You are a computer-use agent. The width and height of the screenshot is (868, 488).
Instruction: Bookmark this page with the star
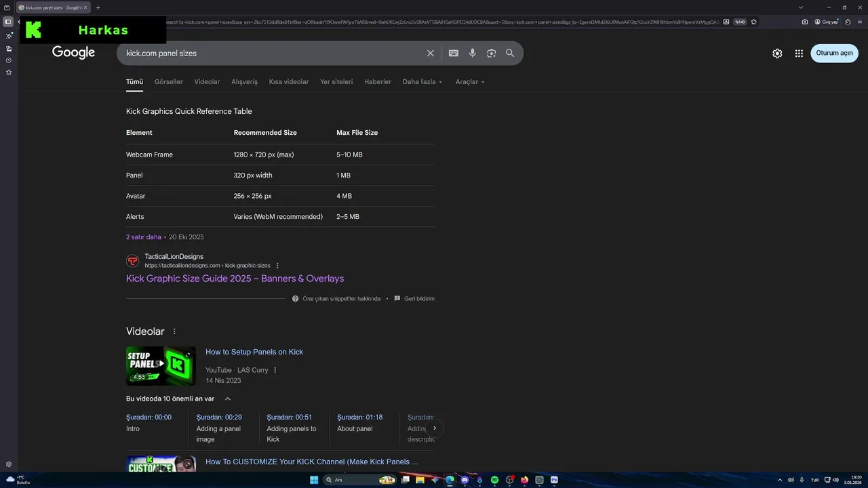coord(753,22)
